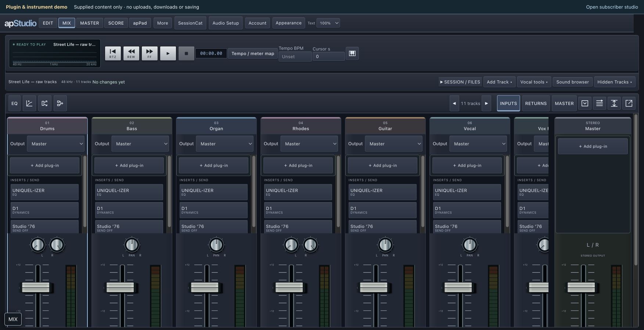The image size is (644, 330).
Task: Open the Drums Output dropdown
Action: point(55,144)
